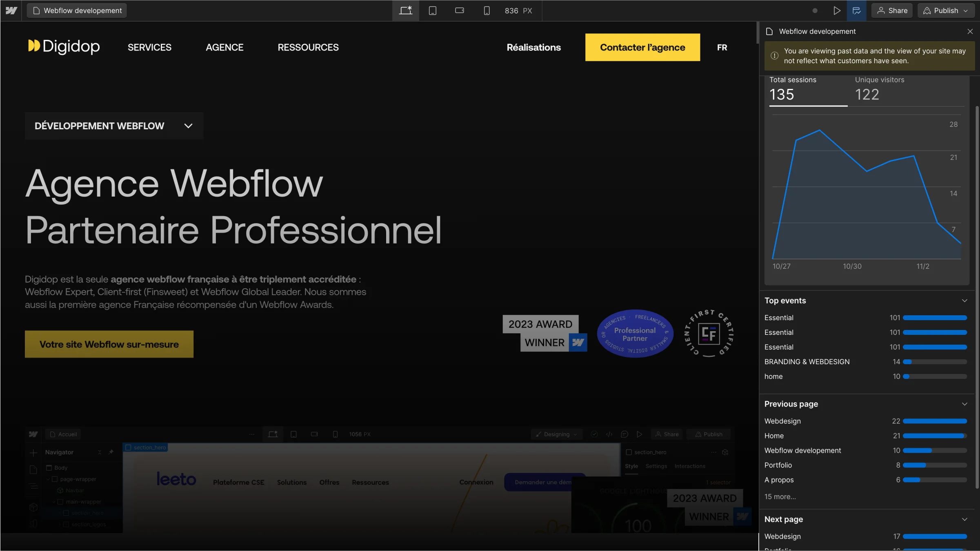980x551 pixels.
Task: Click the analytics panel vertical scrollbar
Action: point(977,297)
